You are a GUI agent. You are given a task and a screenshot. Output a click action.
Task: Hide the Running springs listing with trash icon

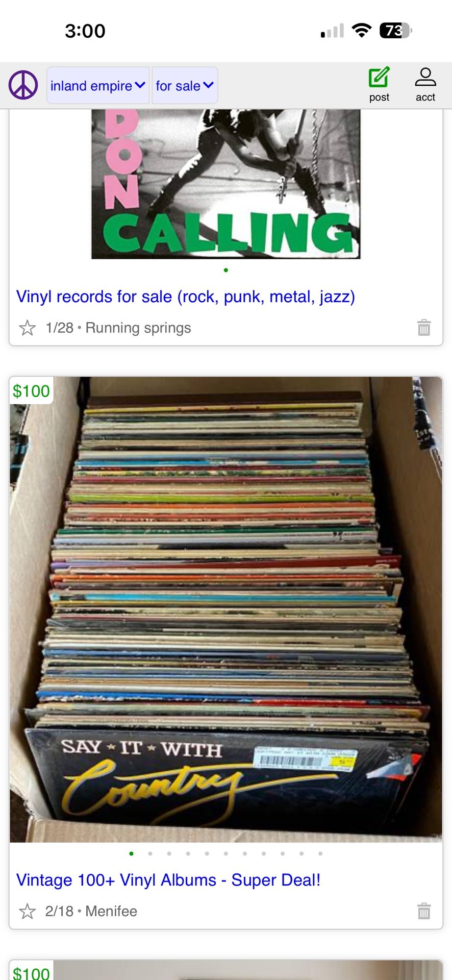(424, 327)
